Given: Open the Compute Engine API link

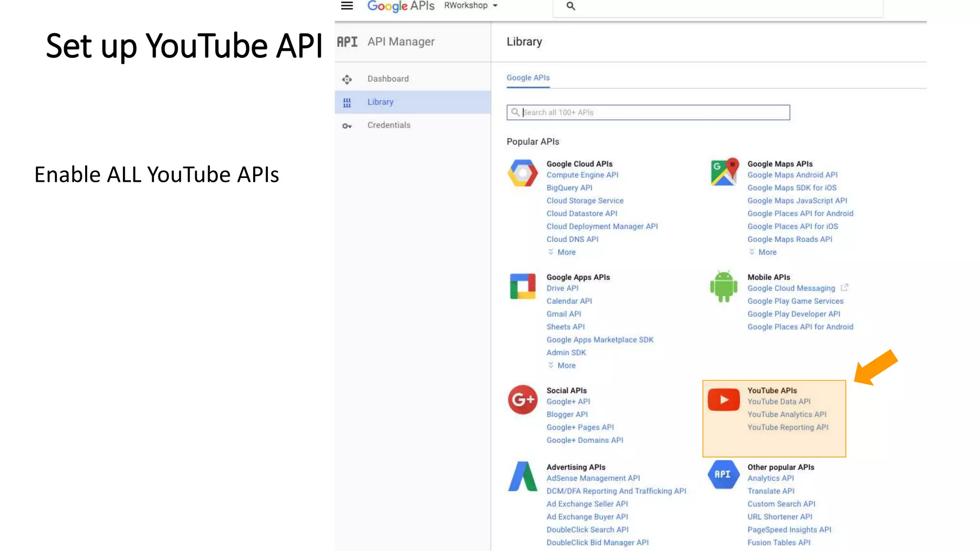Looking at the screenshot, I should point(582,175).
